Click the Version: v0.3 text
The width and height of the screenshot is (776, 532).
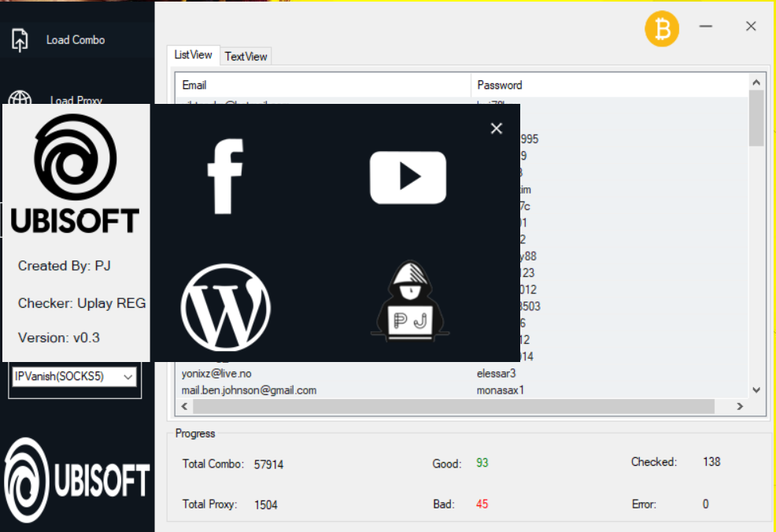coord(59,338)
